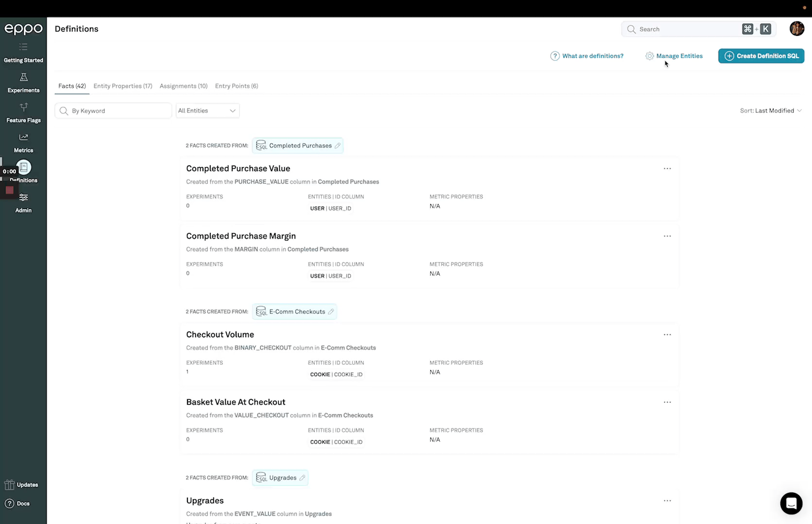The width and height of the screenshot is (812, 524).
Task: Open the Sort: Last Modified menu
Action: point(771,111)
